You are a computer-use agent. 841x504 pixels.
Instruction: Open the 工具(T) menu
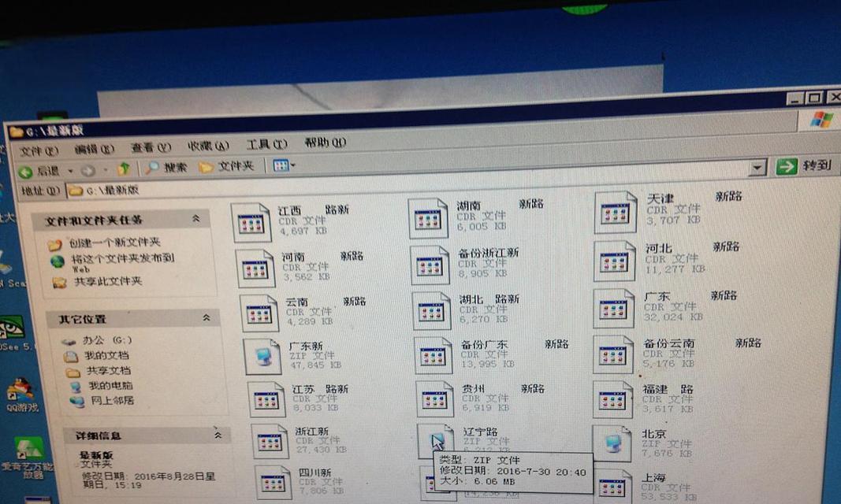pos(266,144)
